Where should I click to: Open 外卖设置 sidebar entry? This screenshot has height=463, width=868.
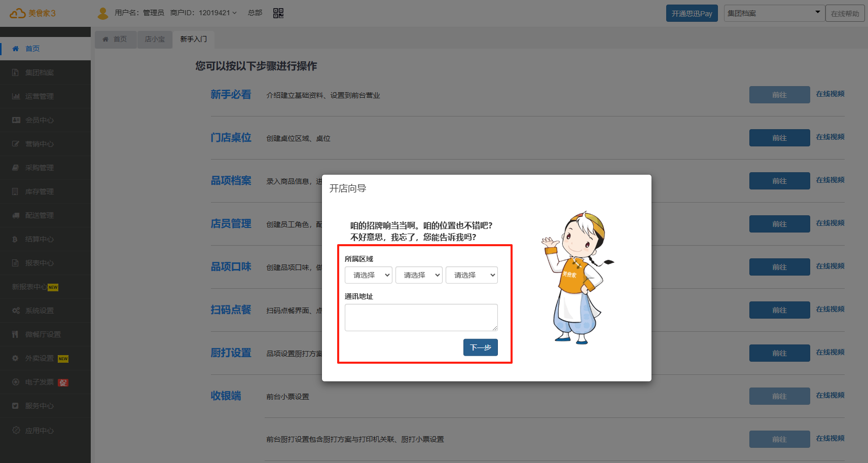[40, 358]
